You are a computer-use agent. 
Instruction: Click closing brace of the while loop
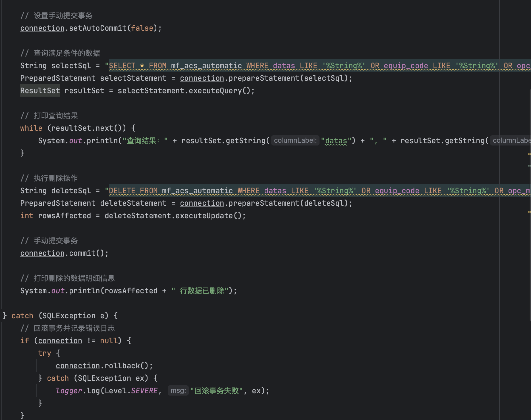[22, 153]
